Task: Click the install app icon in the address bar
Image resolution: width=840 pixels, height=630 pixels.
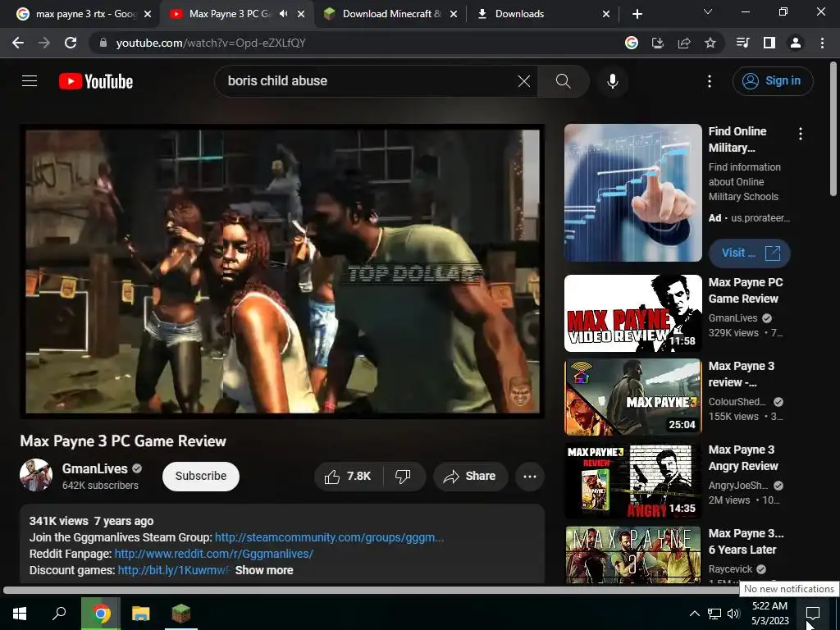Action: tap(657, 43)
